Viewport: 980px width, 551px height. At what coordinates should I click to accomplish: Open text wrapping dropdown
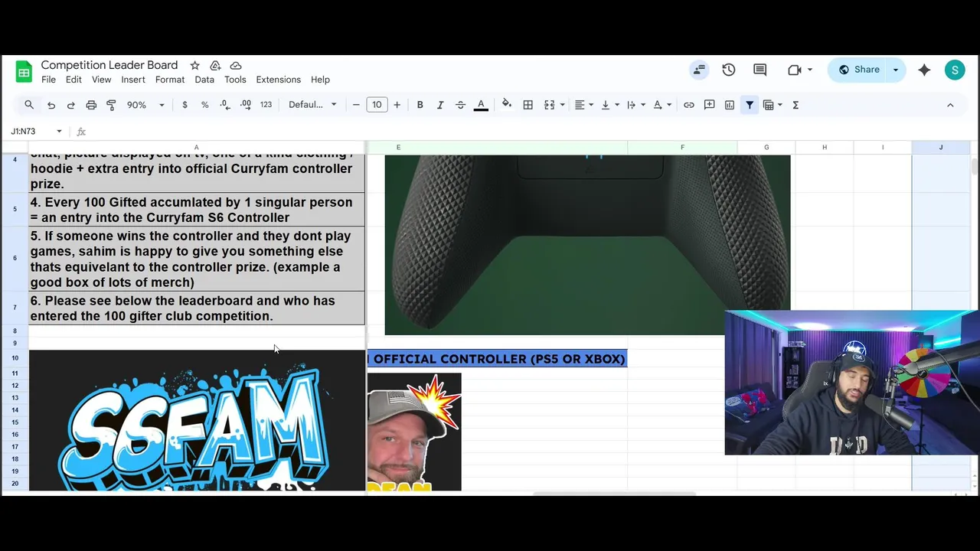coord(635,105)
